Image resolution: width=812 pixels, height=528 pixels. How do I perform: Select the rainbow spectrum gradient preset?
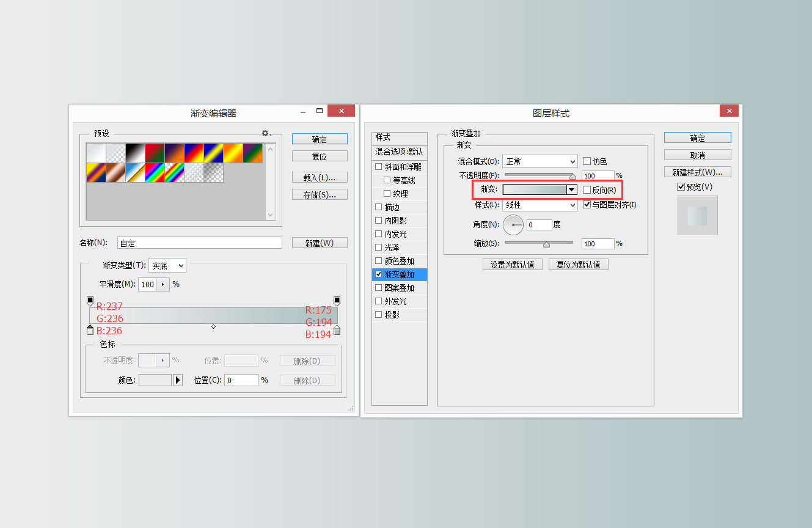click(155, 172)
